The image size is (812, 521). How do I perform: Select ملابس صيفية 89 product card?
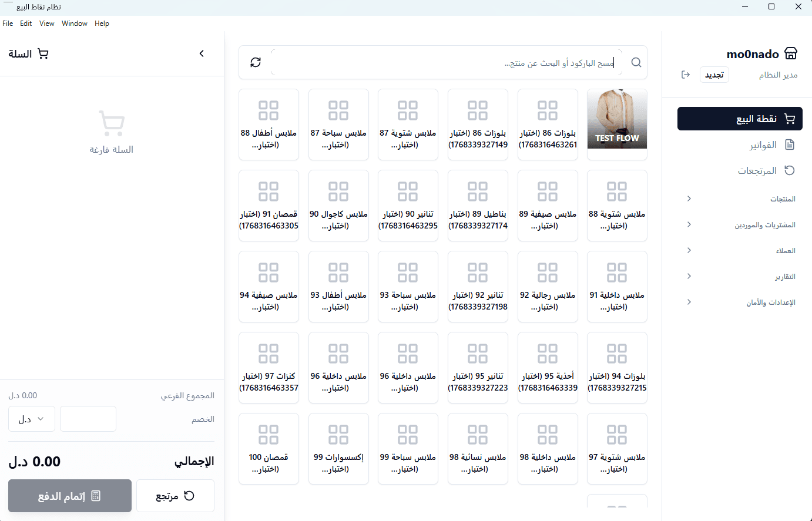coord(548,206)
